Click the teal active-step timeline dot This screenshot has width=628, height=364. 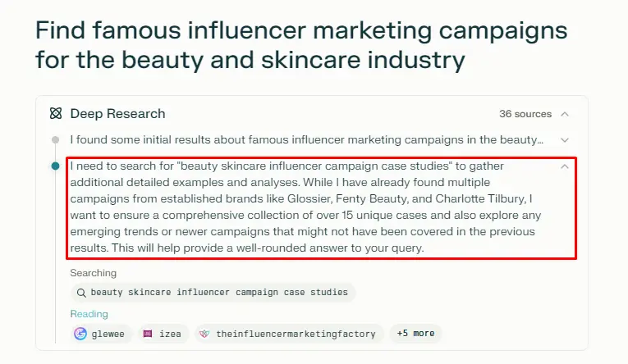pos(55,166)
